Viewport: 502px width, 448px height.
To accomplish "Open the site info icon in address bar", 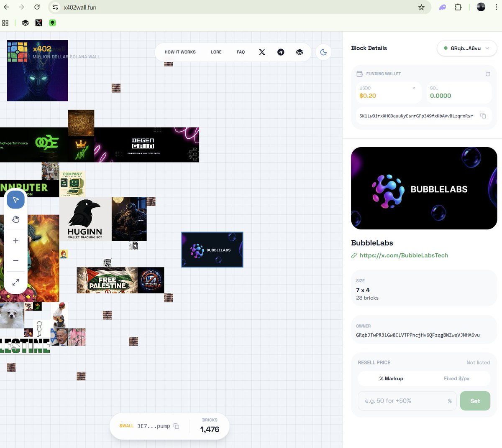I will pyautogui.click(x=55, y=7).
